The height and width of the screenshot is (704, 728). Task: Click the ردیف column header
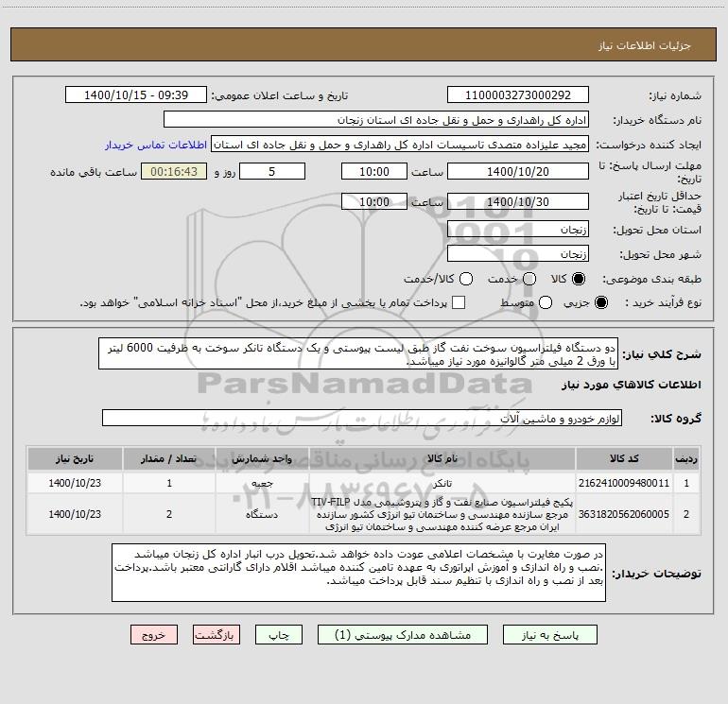[686, 459]
